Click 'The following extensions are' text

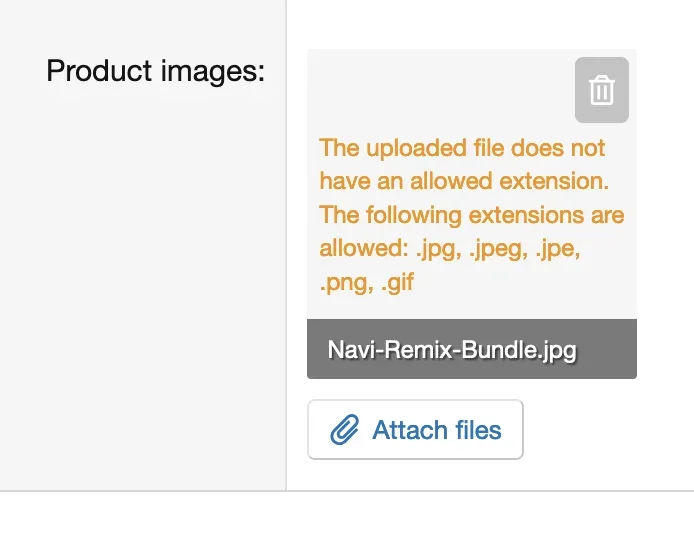click(471, 215)
